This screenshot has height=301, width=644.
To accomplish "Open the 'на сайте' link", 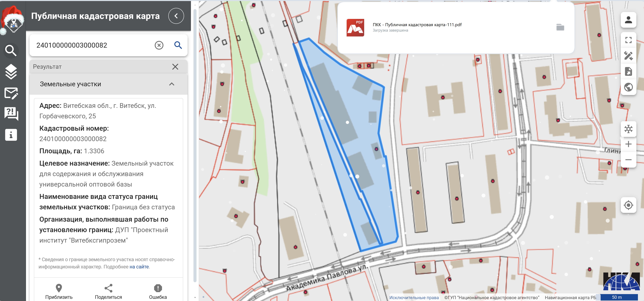I will pos(139,267).
